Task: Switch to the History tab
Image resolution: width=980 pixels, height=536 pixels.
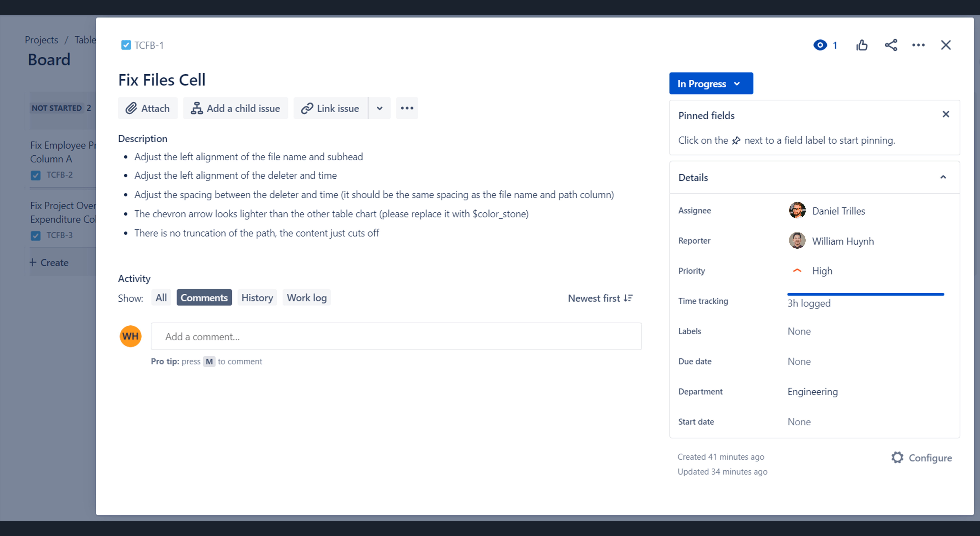Action: click(257, 297)
